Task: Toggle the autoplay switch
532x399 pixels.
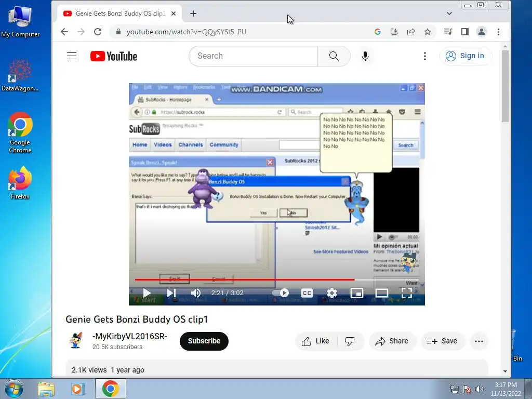Action: [x=281, y=293]
